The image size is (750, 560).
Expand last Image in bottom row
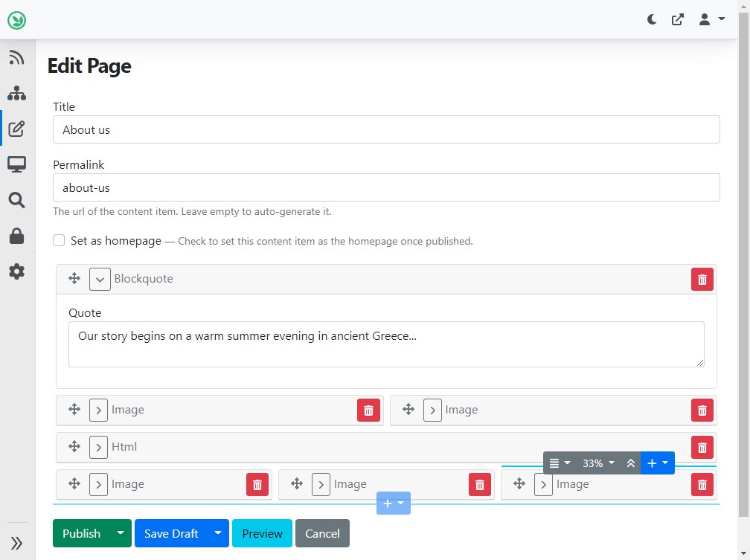click(543, 485)
